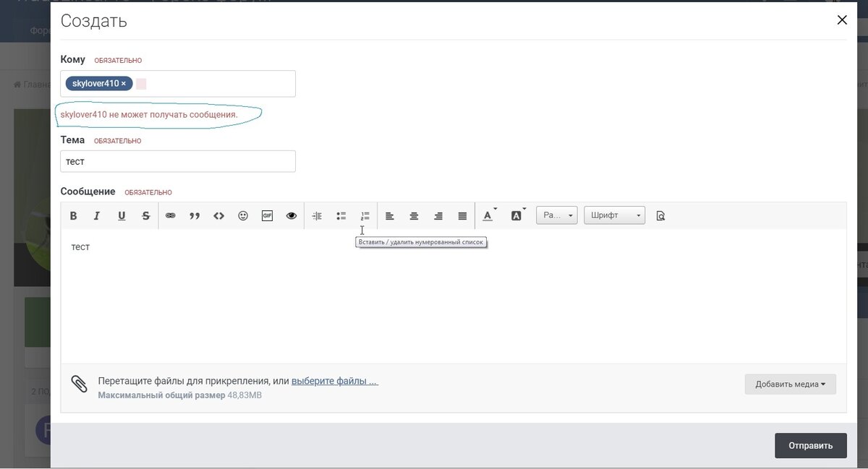Insert a link with chain icon
This screenshot has width=868, height=469.
point(171,215)
